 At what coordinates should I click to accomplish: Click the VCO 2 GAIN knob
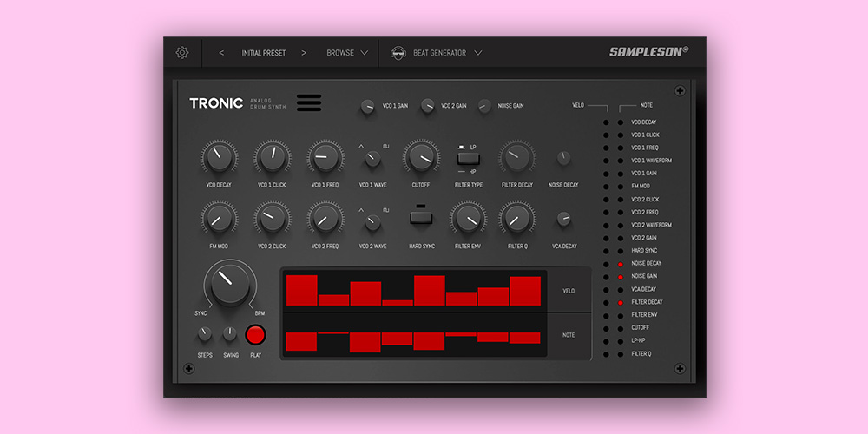pyautogui.click(x=427, y=106)
